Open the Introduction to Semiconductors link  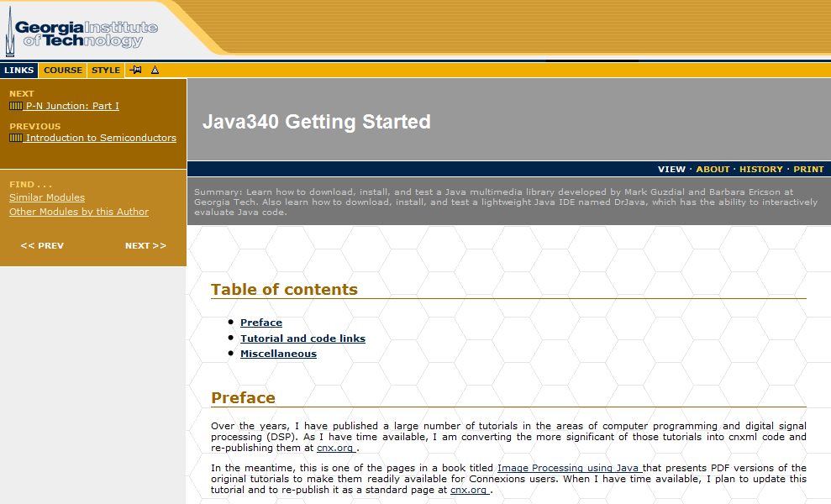click(101, 138)
